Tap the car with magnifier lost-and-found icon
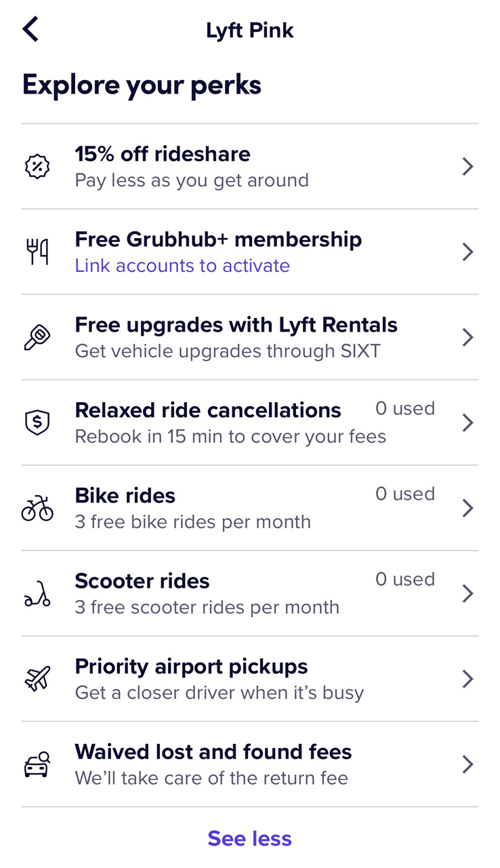Image resolution: width=500 pixels, height=868 pixels. pos(37,765)
